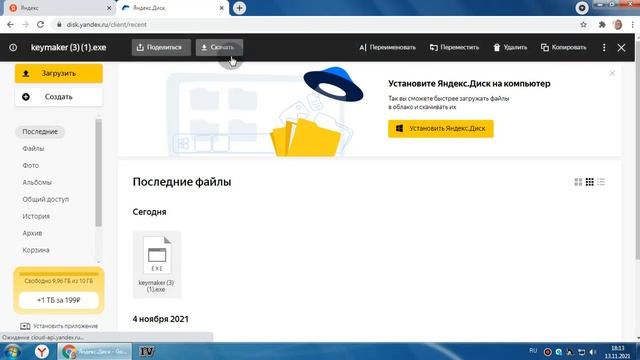Move file using Переместить
The height and width of the screenshot is (360, 640).
coord(454,47)
